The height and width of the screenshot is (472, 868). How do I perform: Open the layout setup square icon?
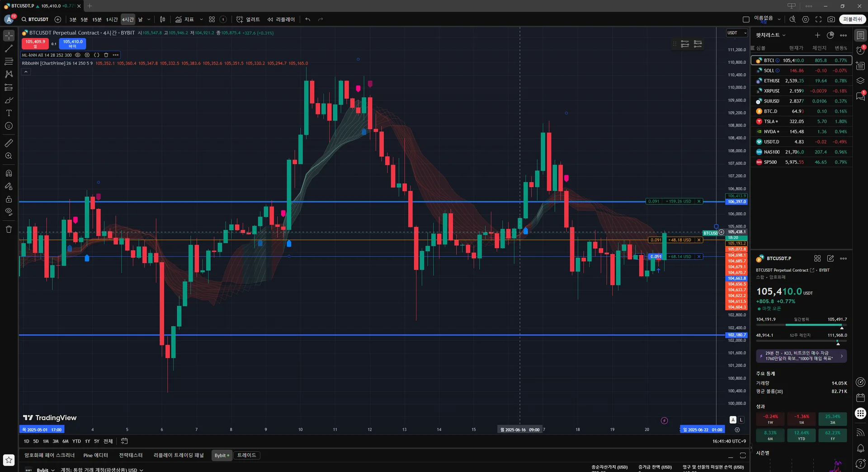pyautogui.click(x=746, y=19)
